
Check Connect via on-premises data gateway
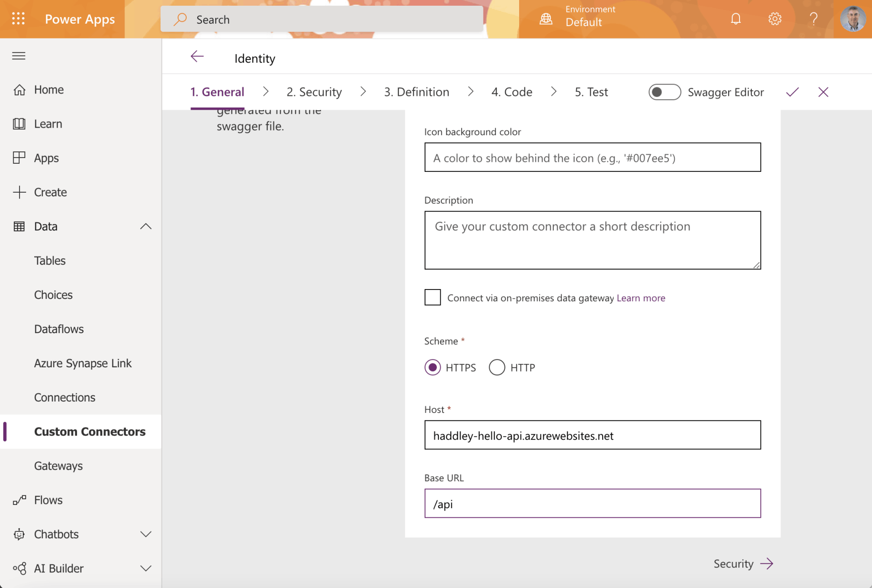click(432, 298)
